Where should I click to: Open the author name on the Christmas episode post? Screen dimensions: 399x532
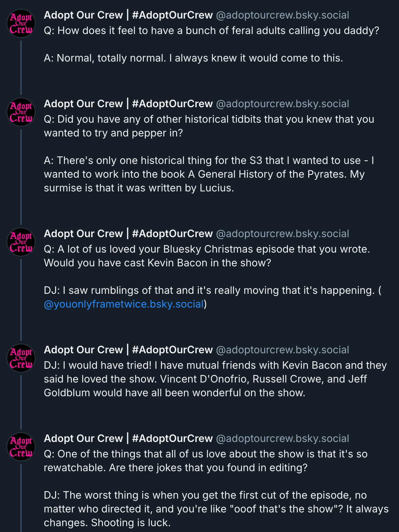coord(128,234)
